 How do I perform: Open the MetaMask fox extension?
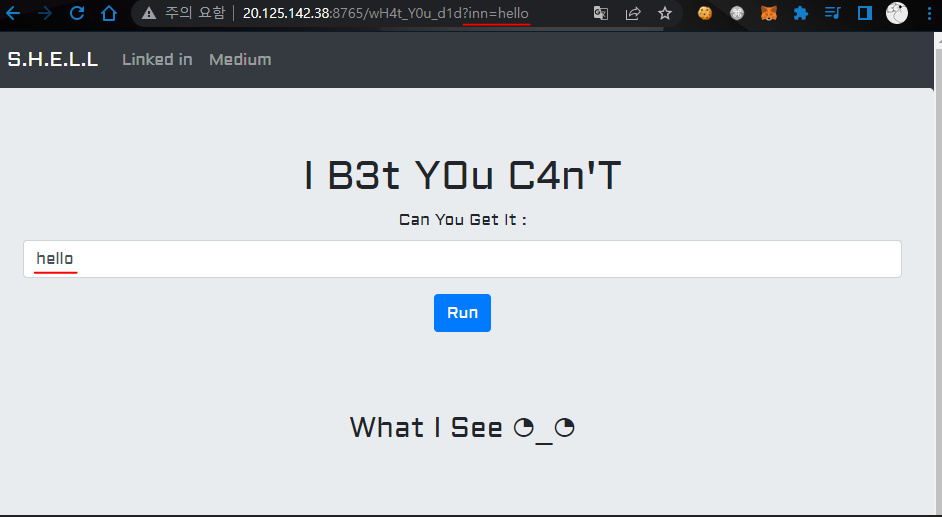[x=769, y=13]
